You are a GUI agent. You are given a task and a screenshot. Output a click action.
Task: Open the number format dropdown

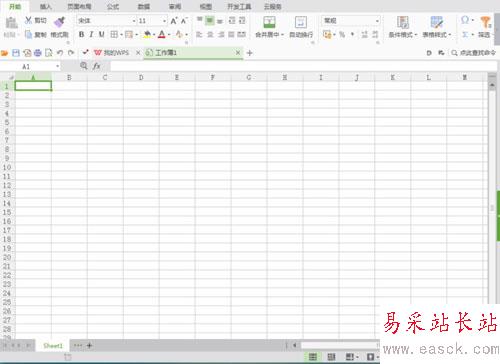(377, 21)
